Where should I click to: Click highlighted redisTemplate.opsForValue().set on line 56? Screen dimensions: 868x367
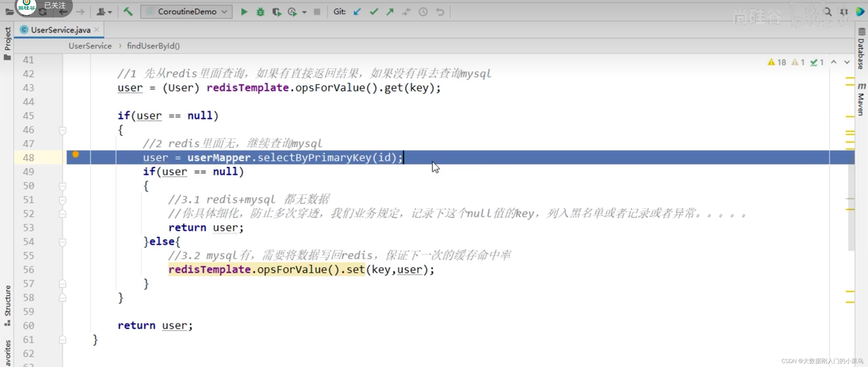tap(266, 270)
